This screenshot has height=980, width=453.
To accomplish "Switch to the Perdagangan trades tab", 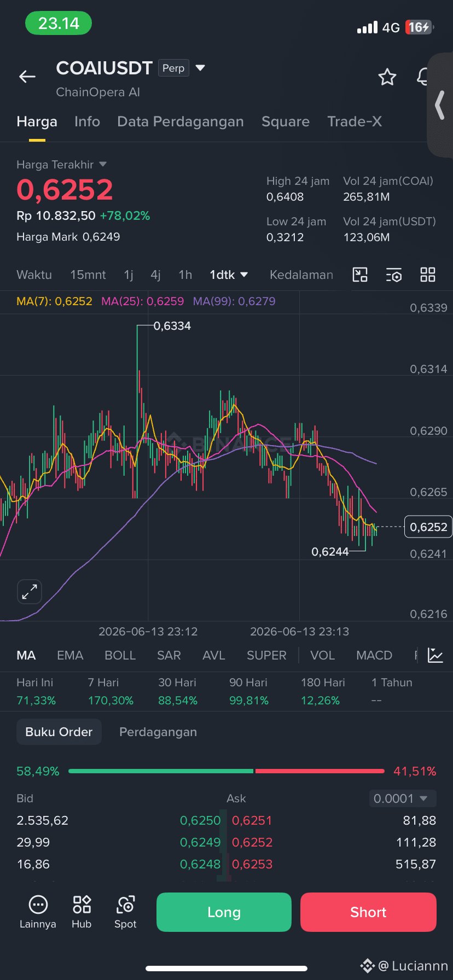I will click(x=158, y=732).
